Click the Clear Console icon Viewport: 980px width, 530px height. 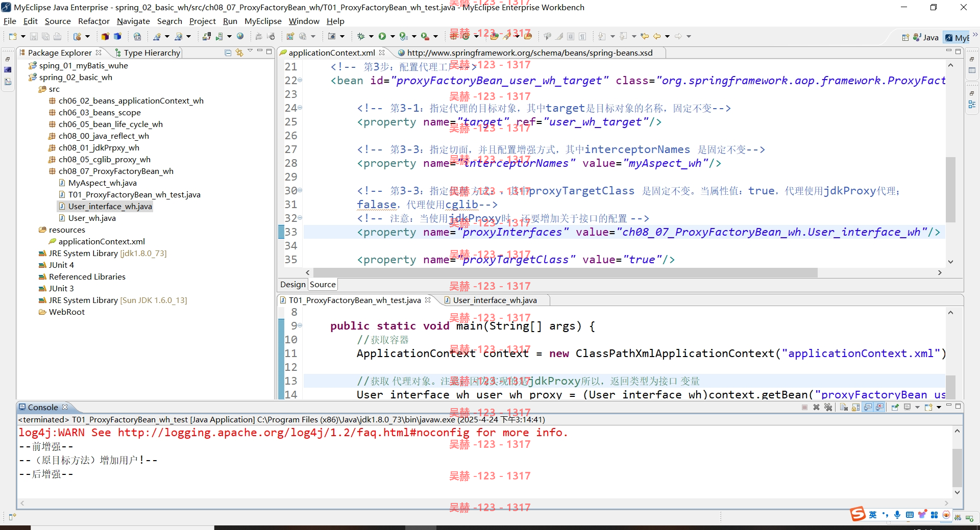click(844, 407)
